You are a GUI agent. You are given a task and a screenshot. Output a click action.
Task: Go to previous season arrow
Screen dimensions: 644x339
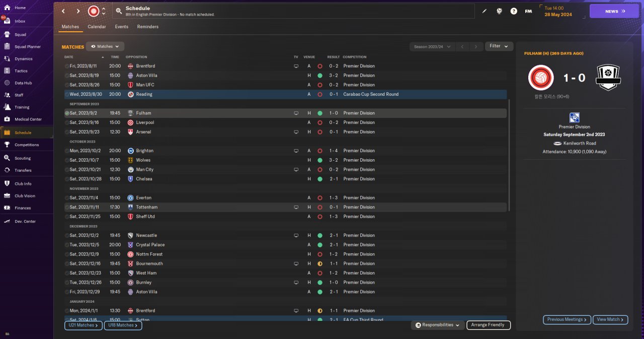462,46
